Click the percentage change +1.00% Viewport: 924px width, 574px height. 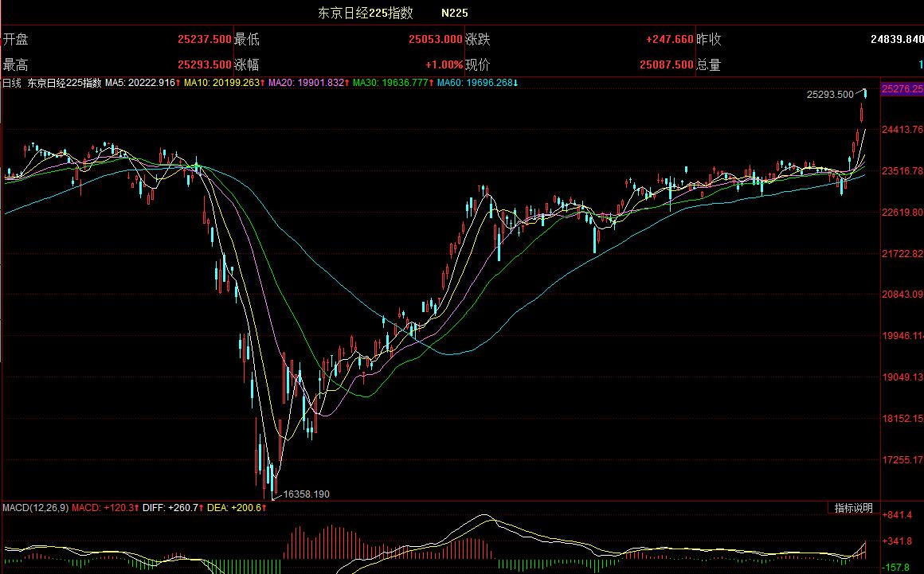tap(444, 64)
